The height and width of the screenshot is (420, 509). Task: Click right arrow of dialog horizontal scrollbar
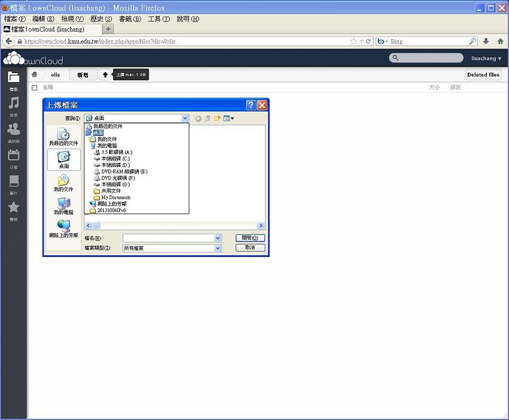[x=260, y=225]
